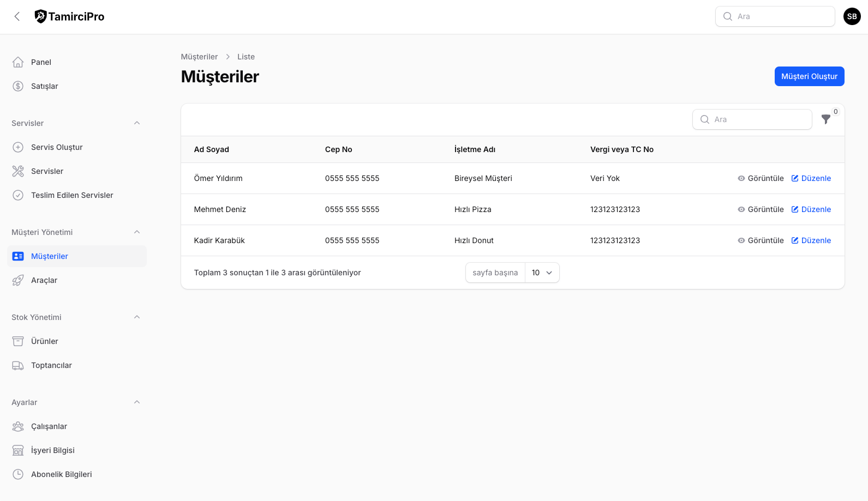This screenshot has width=868, height=501.
Task: Click the back arrow in top bar
Action: (17, 16)
